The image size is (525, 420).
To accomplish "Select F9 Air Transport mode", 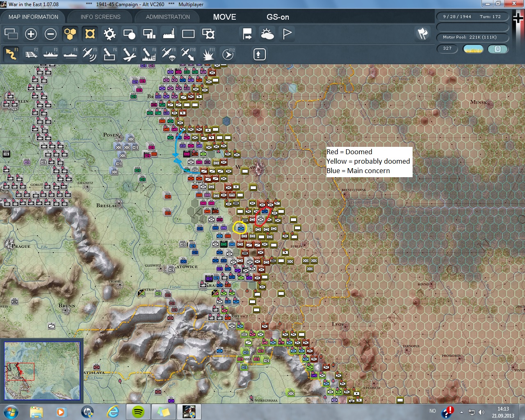I will point(169,54).
